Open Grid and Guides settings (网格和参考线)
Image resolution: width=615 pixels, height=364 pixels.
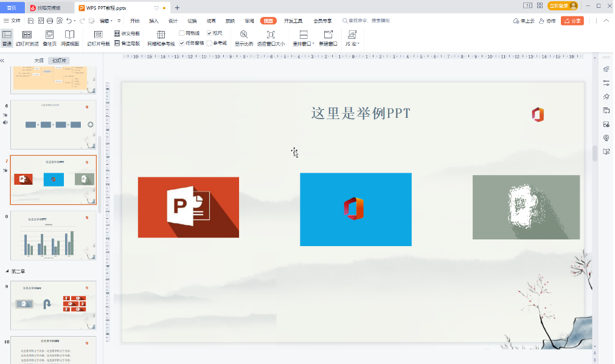coord(160,38)
